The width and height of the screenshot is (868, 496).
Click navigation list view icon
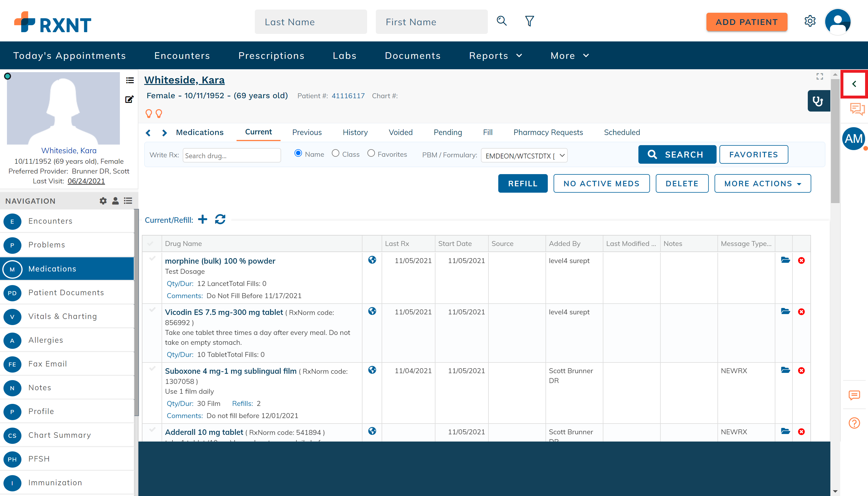[128, 201]
